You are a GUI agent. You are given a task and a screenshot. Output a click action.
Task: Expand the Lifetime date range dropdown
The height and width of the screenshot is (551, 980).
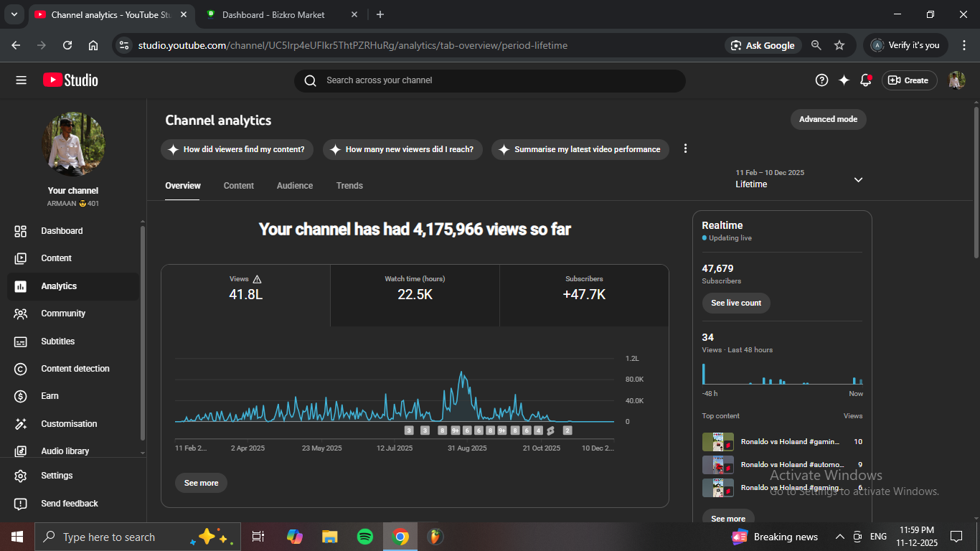(x=857, y=179)
